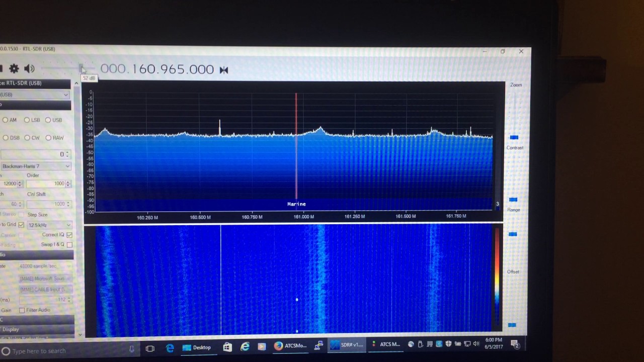The width and height of the screenshot is (644, 362).
Task: Open the RTL-SDR (USB) source dropdown
Action: (34, 95)
